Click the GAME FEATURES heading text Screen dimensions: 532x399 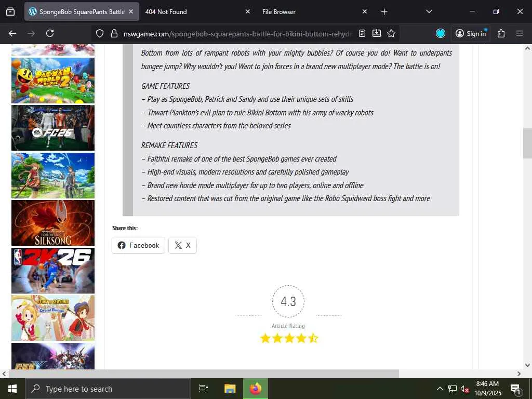(166, 86)
